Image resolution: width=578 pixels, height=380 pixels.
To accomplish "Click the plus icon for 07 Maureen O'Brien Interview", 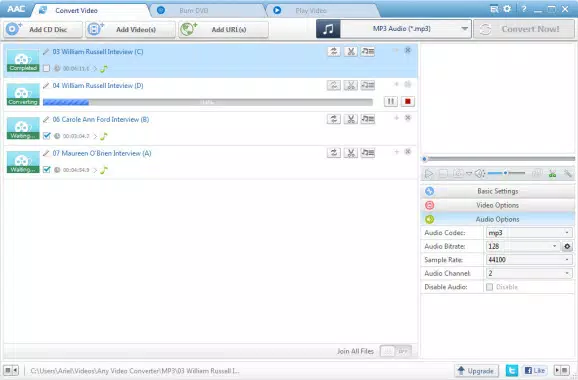I will tap(397, 152).
